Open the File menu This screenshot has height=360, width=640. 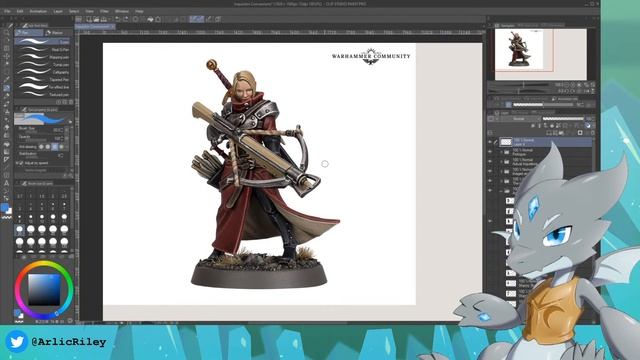7,11
